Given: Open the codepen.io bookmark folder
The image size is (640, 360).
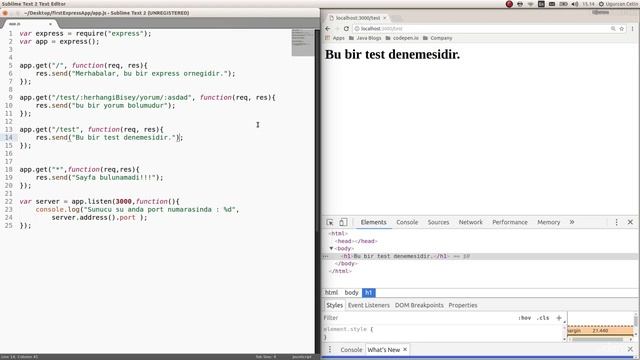Looking at the screenshot, I should tap(402, 38).
